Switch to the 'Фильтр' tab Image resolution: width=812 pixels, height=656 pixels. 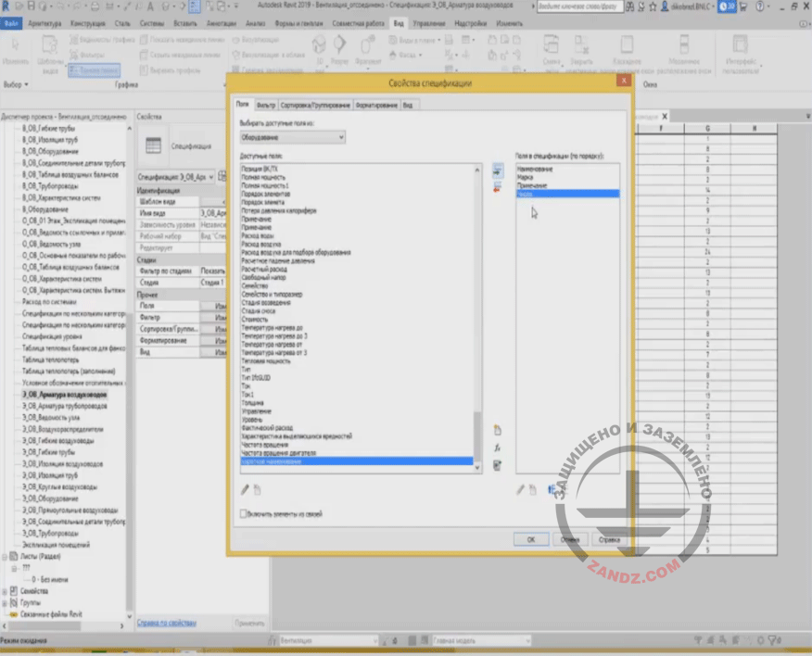point(266,106)
